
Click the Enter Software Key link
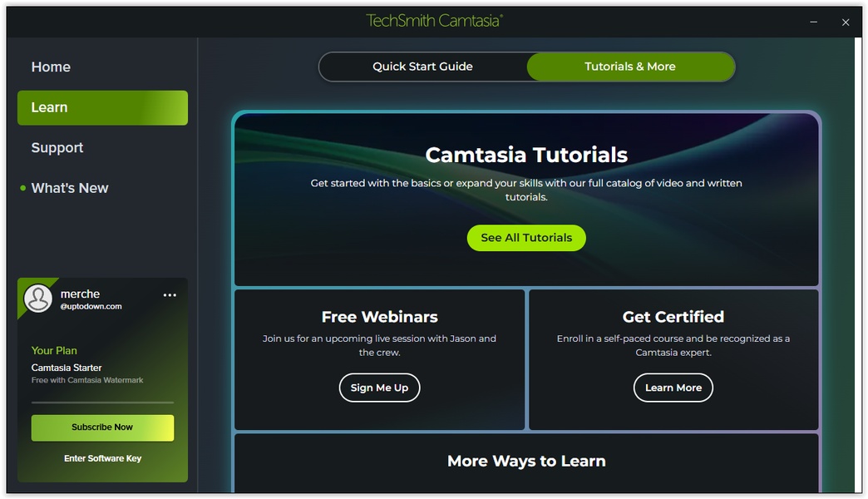[x=102, y=458]
